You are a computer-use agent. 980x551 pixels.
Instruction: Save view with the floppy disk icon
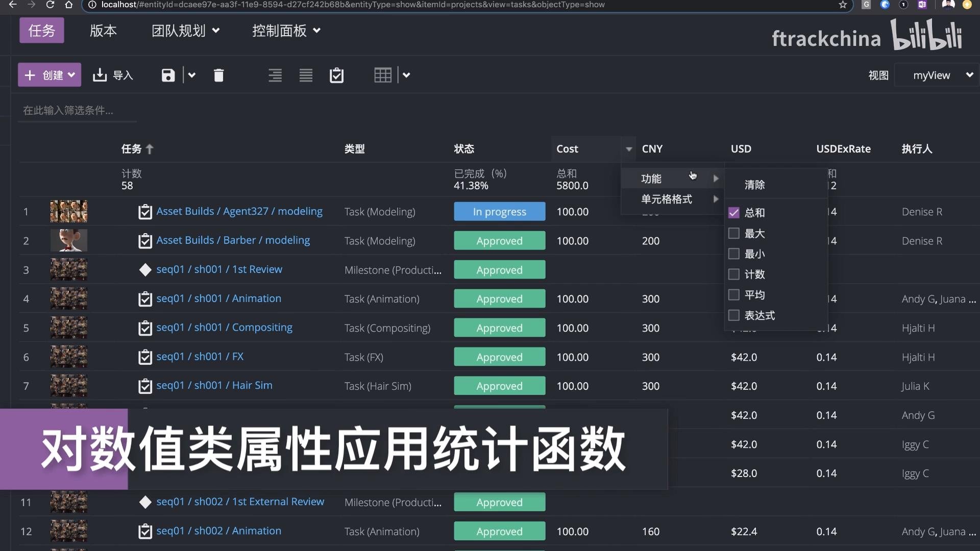pos(168,75)
